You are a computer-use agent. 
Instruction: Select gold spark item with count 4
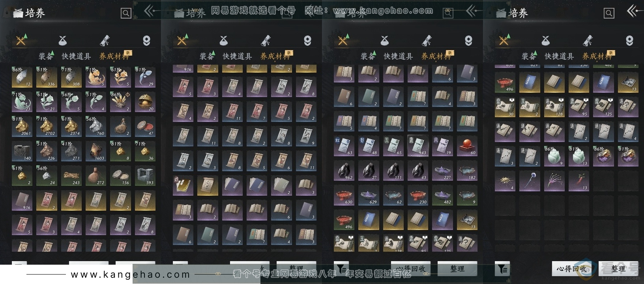pos(505,181)
